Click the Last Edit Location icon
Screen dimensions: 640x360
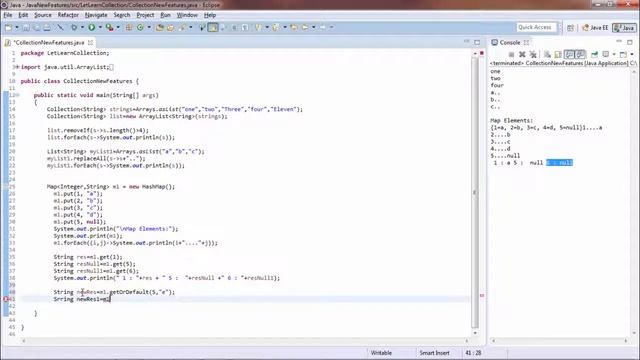tap(293, 27)
